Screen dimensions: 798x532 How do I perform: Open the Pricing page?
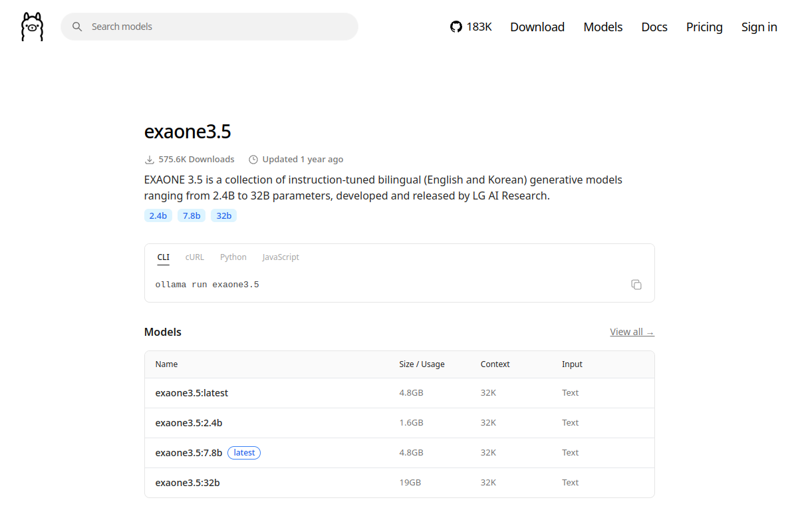pos(704,27)
